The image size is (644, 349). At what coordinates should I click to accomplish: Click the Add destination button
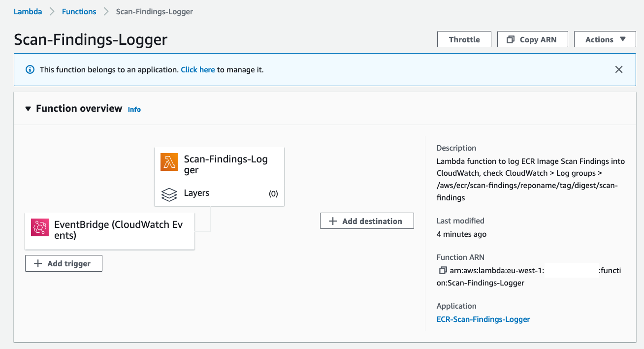(x=367, y=221)
